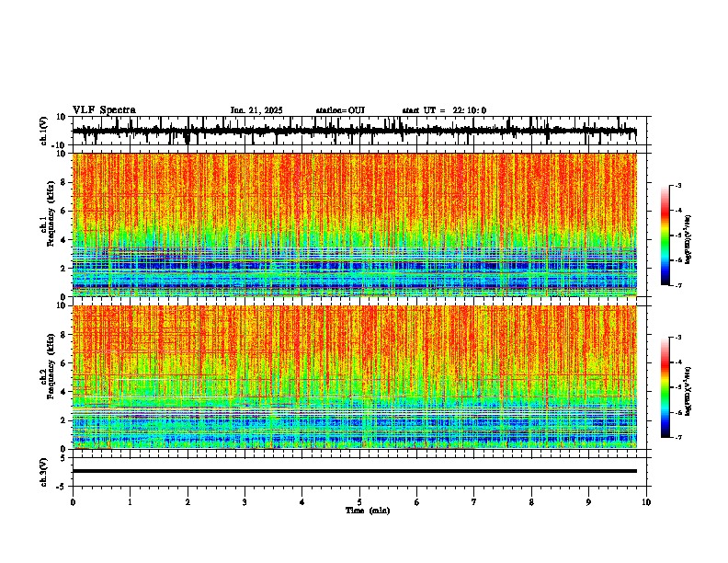
Task: Click the "8" kHz tick on ch.1 spectrogram axis
Action: click(x=64, y=182)
